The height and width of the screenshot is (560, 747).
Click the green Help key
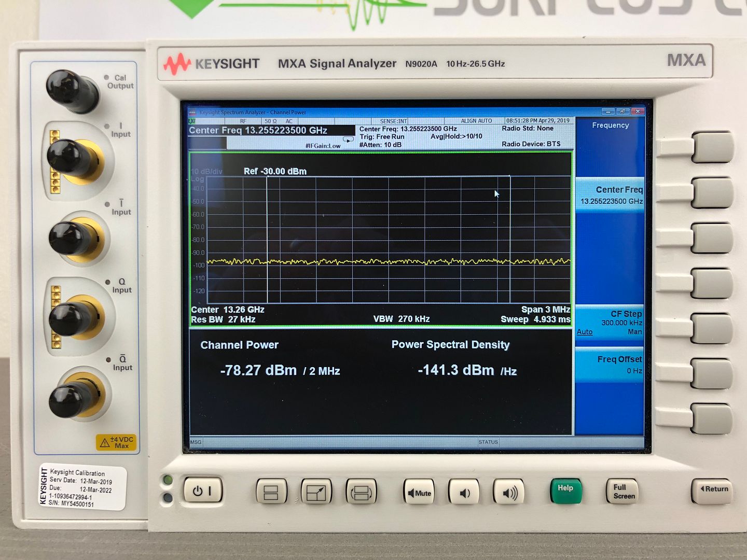[565, 491]
